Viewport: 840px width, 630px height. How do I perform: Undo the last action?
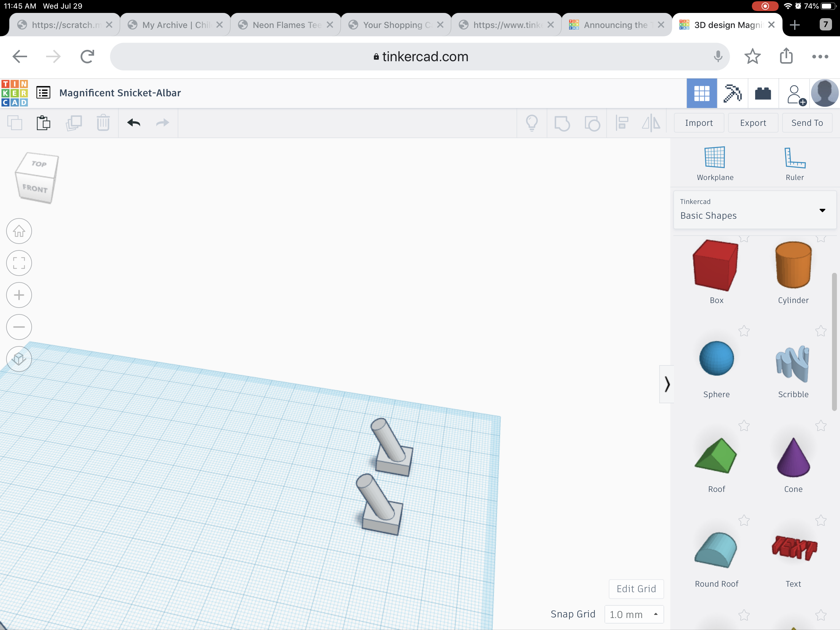[x=134, y=123]
